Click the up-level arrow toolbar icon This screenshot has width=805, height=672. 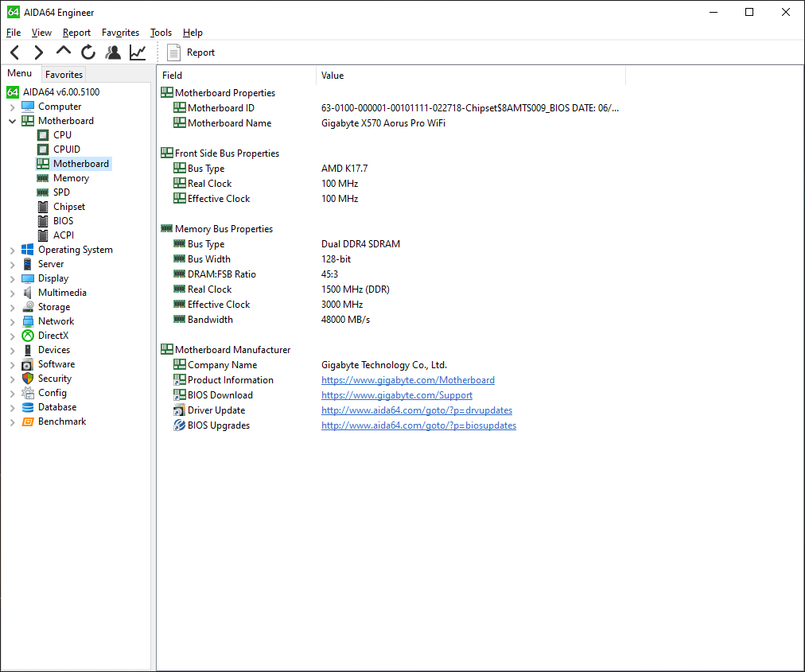[x=63, y=52]
